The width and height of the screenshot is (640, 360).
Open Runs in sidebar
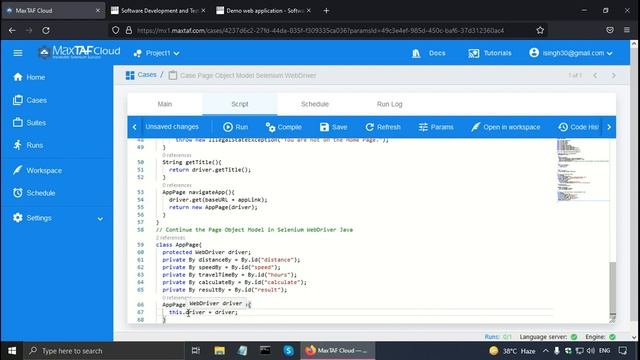[x=28, y=145]
